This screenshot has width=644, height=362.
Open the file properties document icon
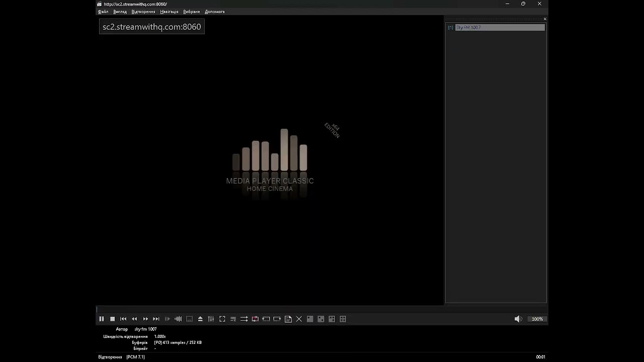288,319
